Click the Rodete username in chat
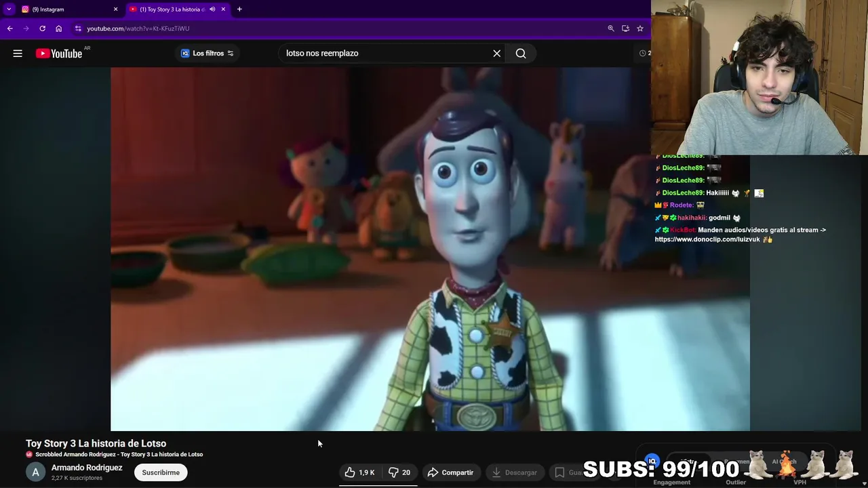Image resolution: width=868 pixels, height=488 pixels. click(681, 205)
